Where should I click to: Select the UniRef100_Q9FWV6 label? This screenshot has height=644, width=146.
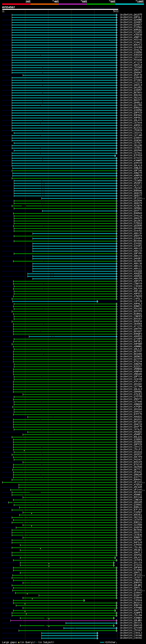131,567
